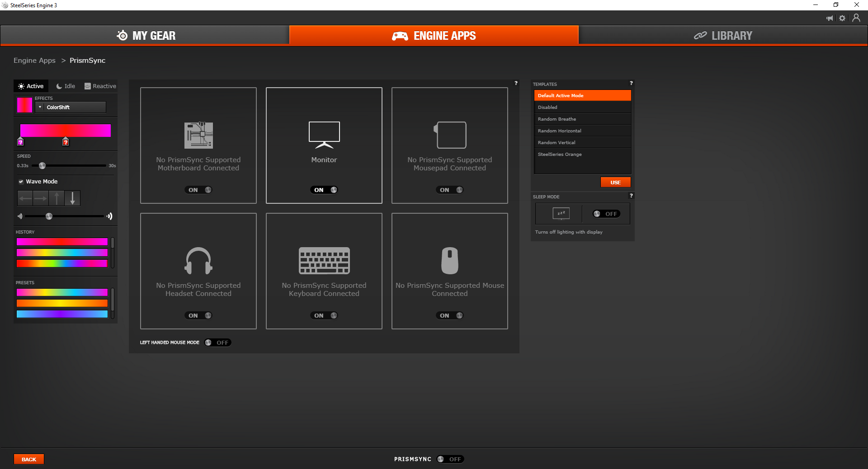This screenshot has height=469, width=868.
Task: Open the effect color preview swatch
Action: (24, 105)
